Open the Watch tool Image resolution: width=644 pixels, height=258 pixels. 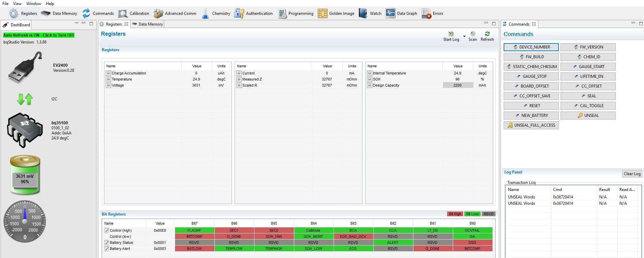(x=370, y=13)
